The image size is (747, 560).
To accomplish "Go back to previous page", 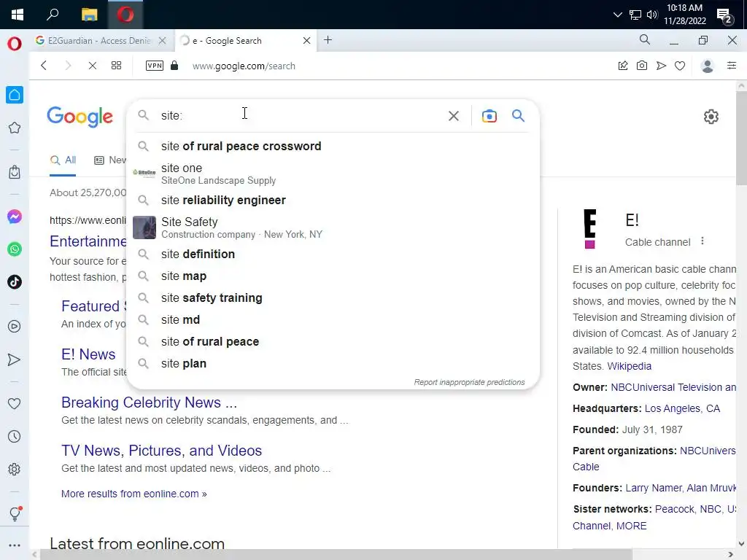I will point(44,66).
